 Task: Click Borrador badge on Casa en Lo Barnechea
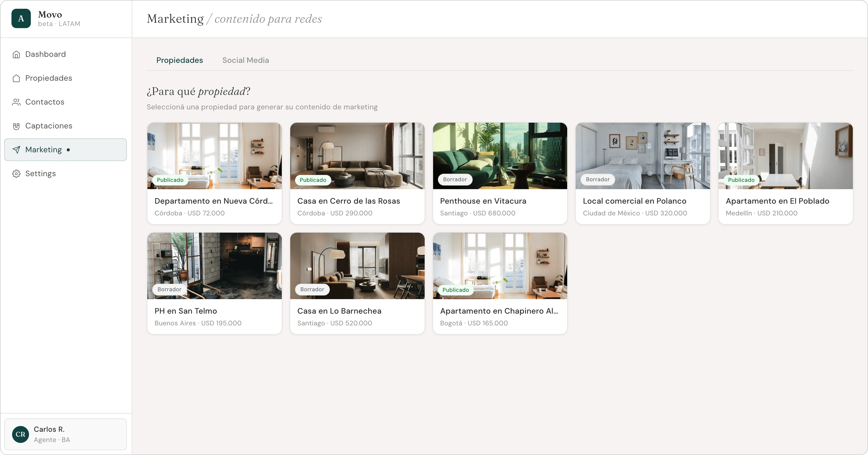pos(312,289)
